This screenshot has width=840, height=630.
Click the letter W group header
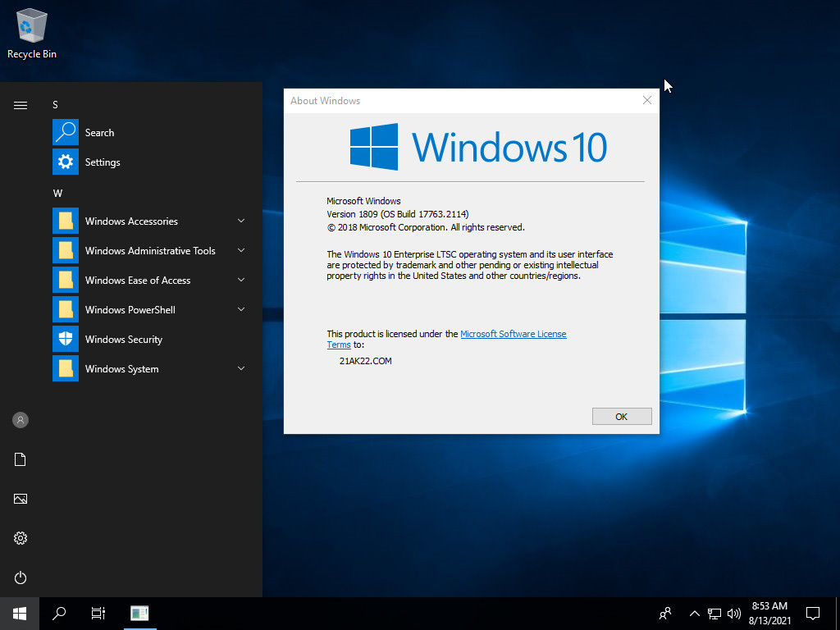(57, 194)
